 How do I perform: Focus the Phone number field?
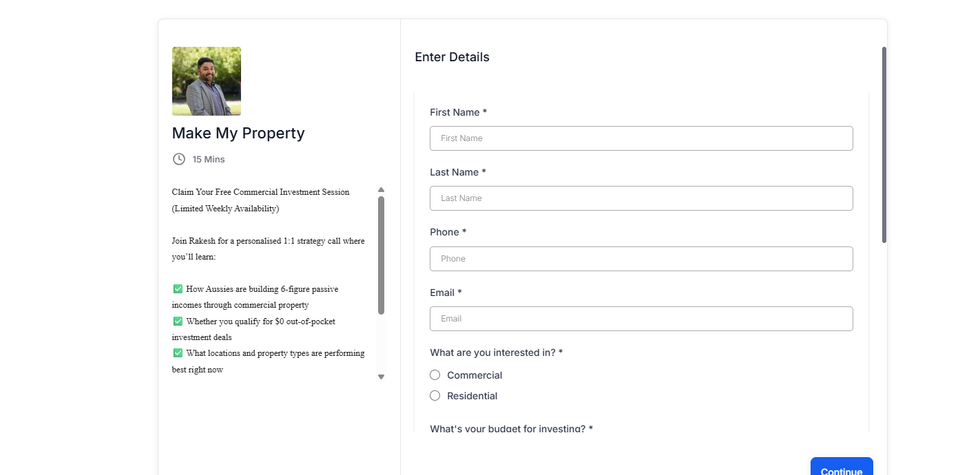(640, 259)
